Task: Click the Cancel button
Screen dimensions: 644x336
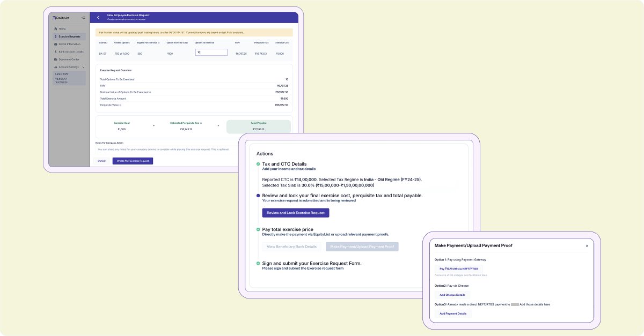Action: pos(101,161)
